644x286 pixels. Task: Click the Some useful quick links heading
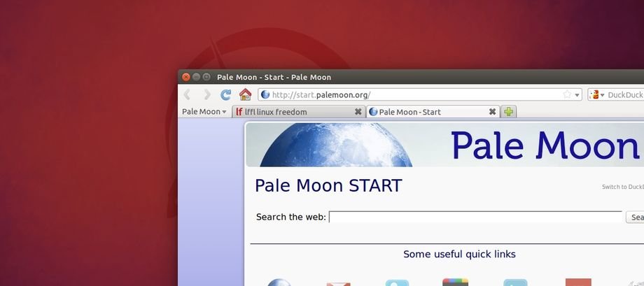click(459, 254)
